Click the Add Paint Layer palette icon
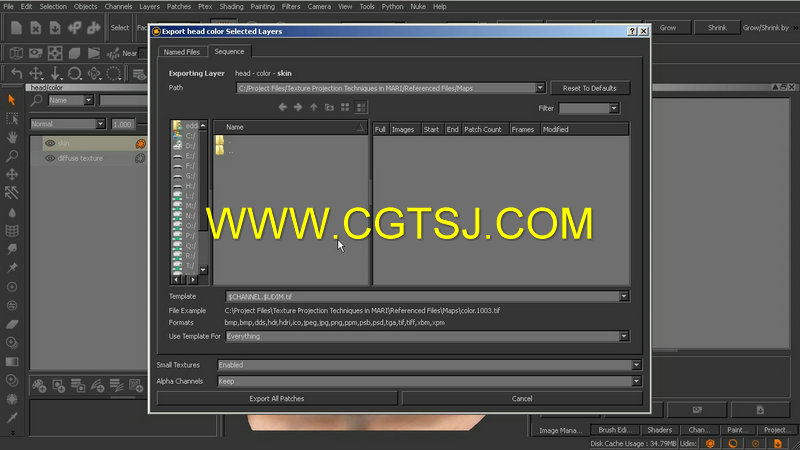 pos(39,386)
